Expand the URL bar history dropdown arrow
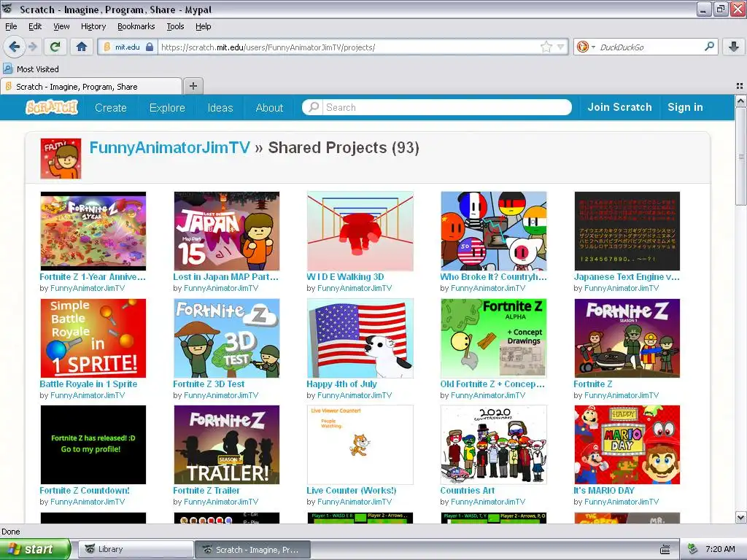 [x=561, y=47]
